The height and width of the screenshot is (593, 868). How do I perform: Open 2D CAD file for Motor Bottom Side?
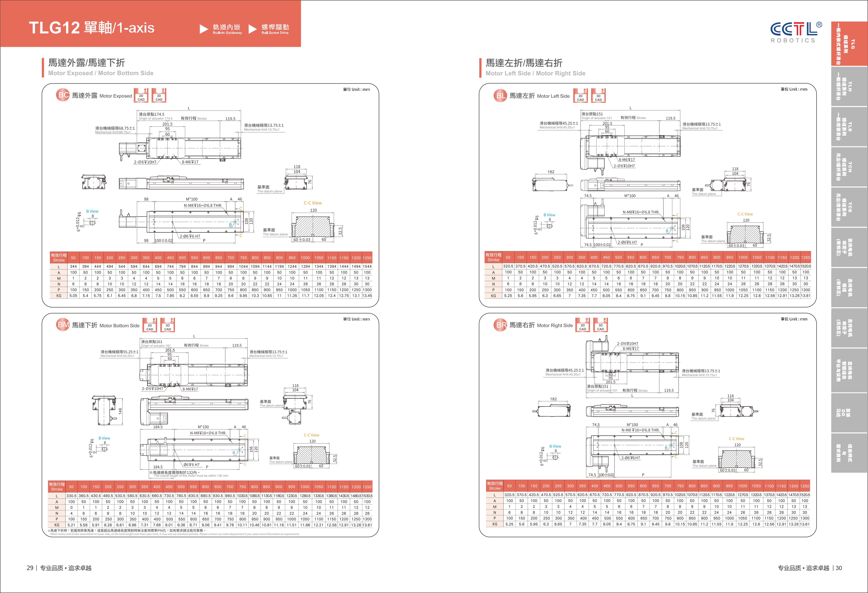150,325
